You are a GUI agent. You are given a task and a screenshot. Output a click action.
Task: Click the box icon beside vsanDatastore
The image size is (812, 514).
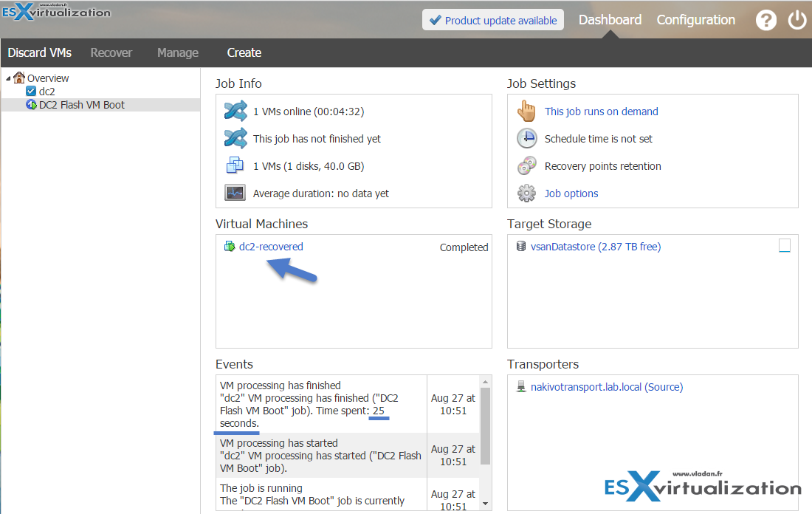(x=785, y=246)
